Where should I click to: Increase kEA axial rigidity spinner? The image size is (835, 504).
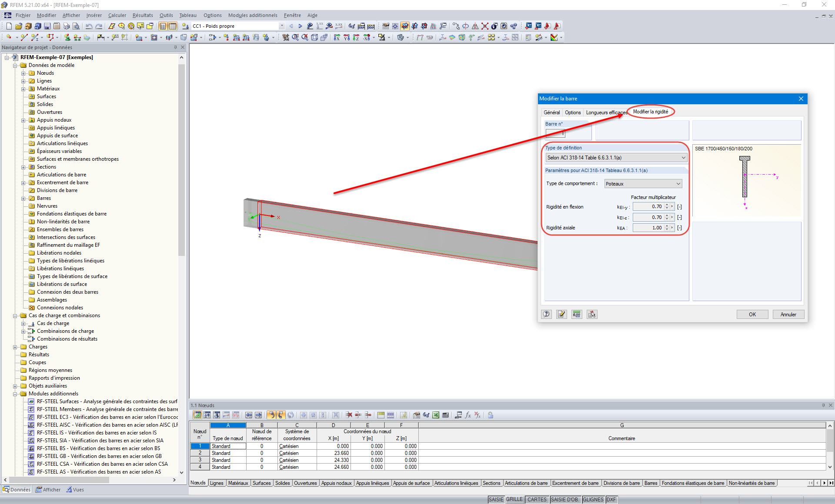tap(667, 226)
